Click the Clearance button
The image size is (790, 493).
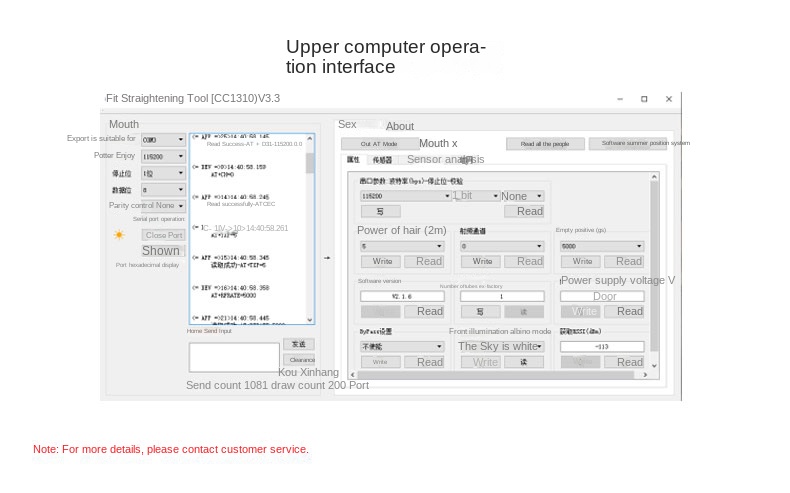click(299, 360)
